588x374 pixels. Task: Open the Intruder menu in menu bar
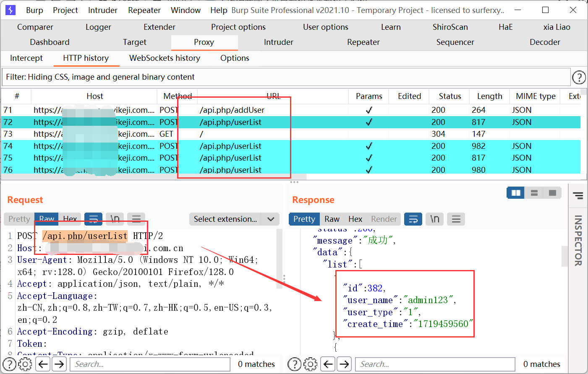[102, 10]
